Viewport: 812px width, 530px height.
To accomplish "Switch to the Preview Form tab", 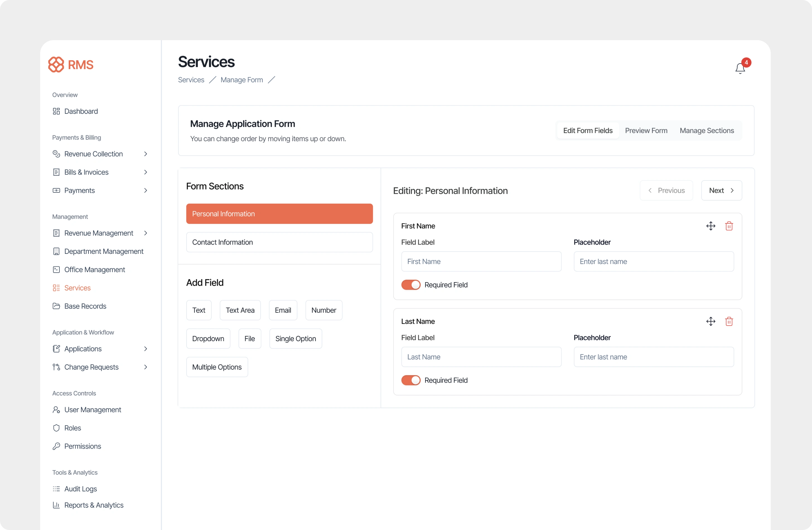I will 646,130.
